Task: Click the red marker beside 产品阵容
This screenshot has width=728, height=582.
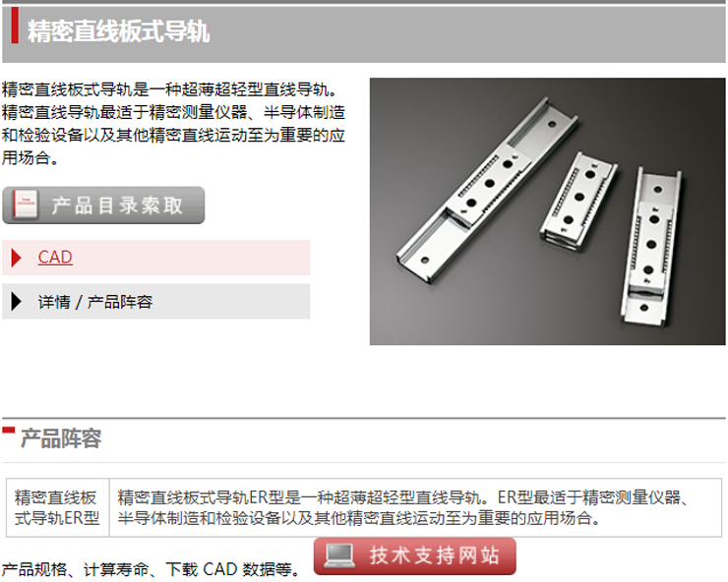Action: tap(8, 431)
